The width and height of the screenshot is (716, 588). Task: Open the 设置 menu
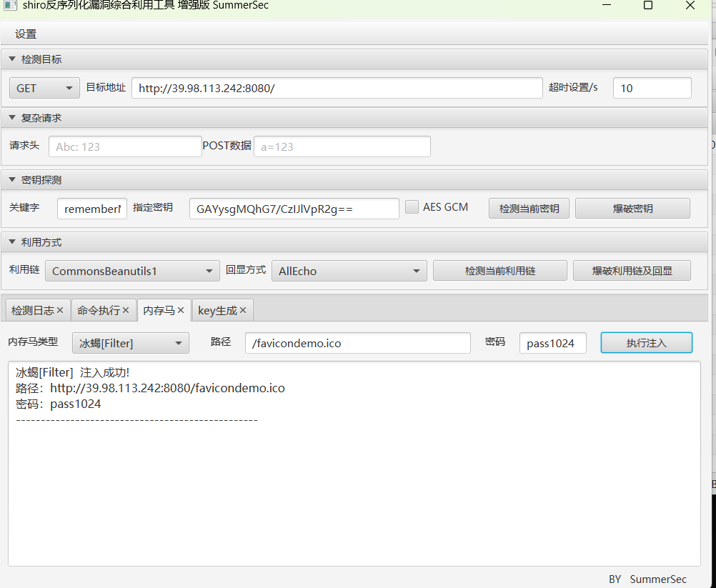(x=25, y=33)
